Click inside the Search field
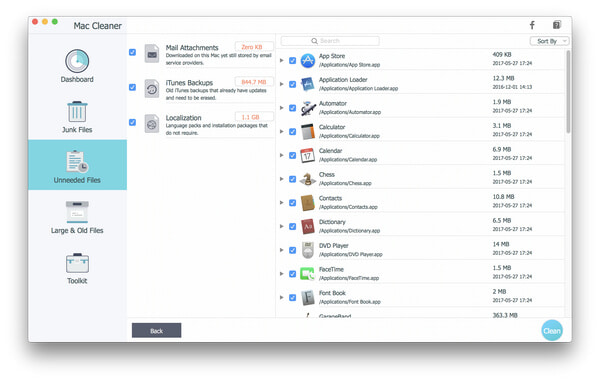 tap(330, 41)
